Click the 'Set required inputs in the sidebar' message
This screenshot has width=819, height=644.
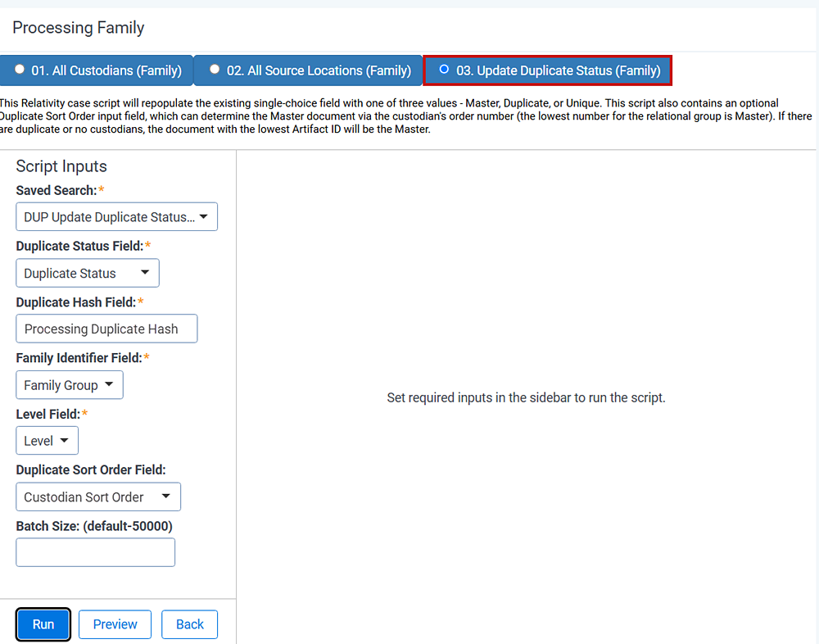[526, 398]
